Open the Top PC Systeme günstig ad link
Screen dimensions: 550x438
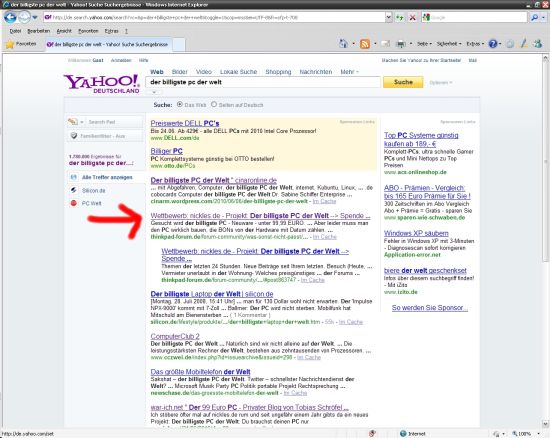(421, 139)
